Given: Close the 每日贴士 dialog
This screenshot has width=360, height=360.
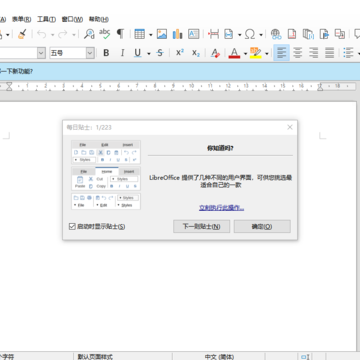Looking at the screenshot, I should click(290, 127).
